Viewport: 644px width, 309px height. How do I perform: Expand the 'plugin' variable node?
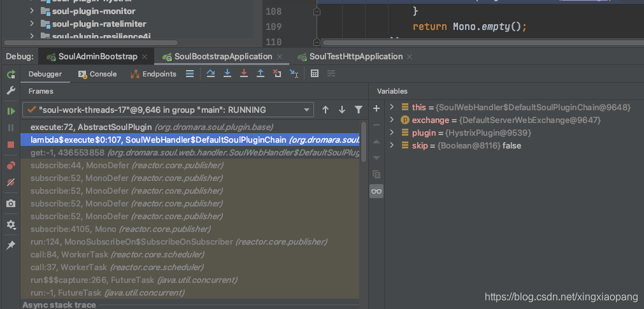point(392,133)
